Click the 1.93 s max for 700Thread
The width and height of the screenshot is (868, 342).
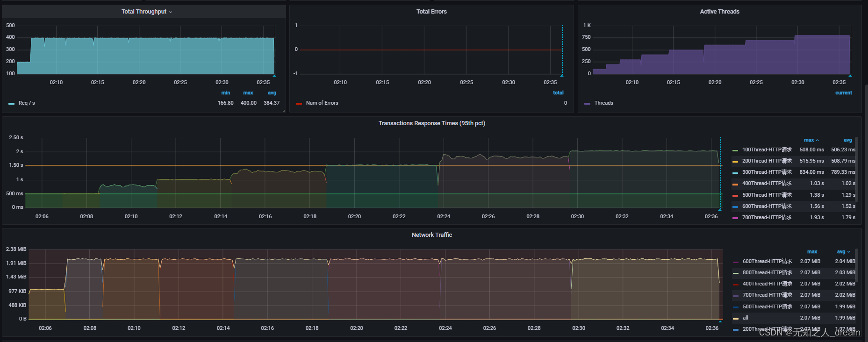[817, 218]
